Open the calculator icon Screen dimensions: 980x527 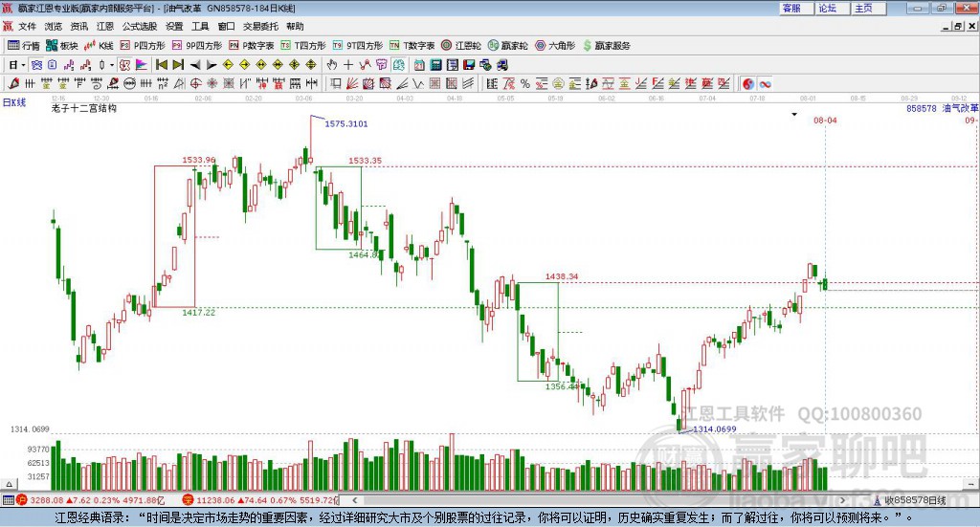point(435,65)
